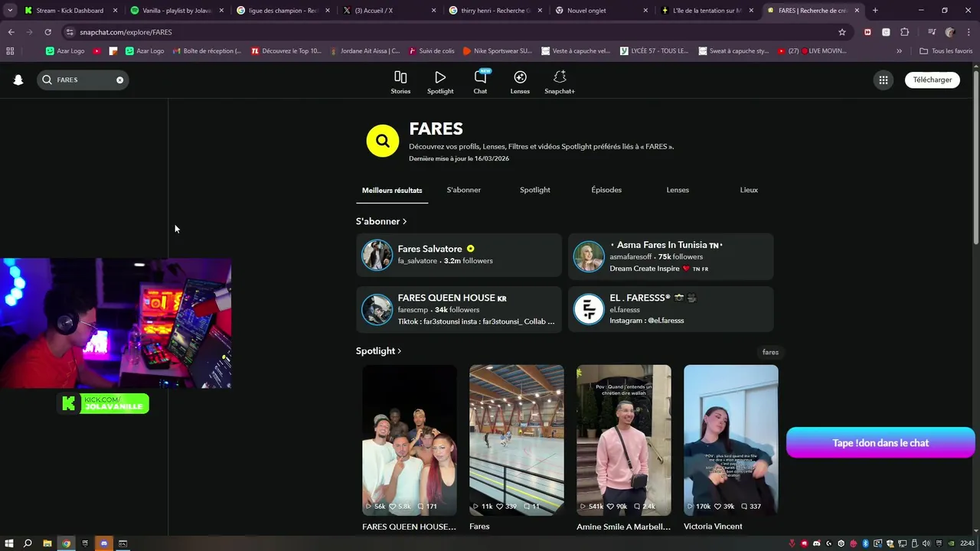Click the fares tag chip
Image resolution: width=980 pixels, height=551 pixels.
coord(770,352)
